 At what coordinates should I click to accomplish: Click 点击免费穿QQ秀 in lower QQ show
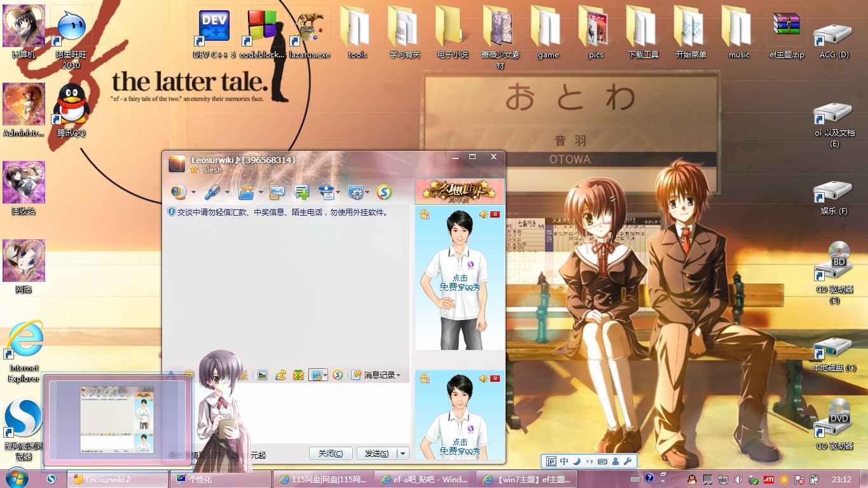tap(460, 447)
